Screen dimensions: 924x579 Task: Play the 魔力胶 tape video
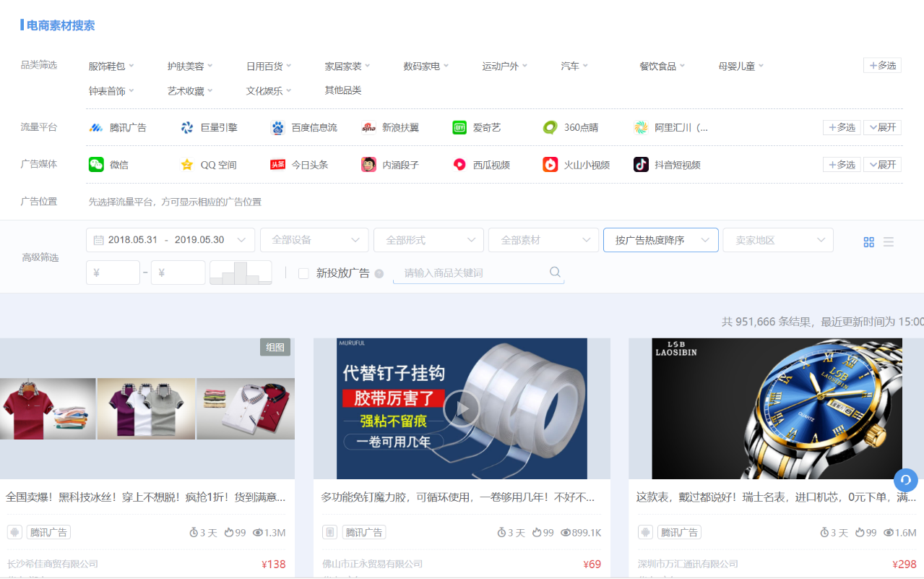tap(462, 409)
